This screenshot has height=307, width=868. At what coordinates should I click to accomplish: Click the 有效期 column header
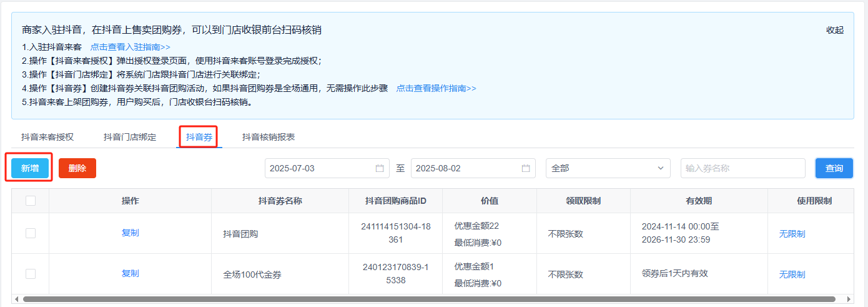pyautogui.click(x=699, y=201)
